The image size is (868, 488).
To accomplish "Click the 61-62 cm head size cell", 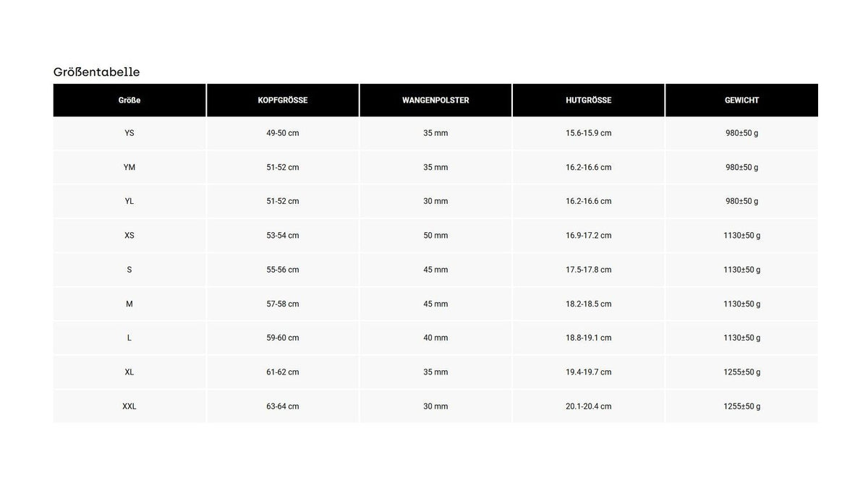I will (283, 372).
